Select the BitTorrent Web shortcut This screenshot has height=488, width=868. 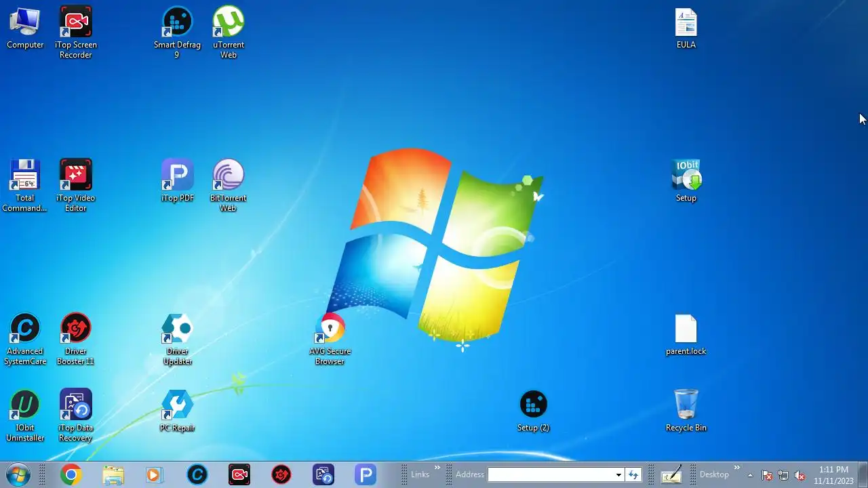229,186
